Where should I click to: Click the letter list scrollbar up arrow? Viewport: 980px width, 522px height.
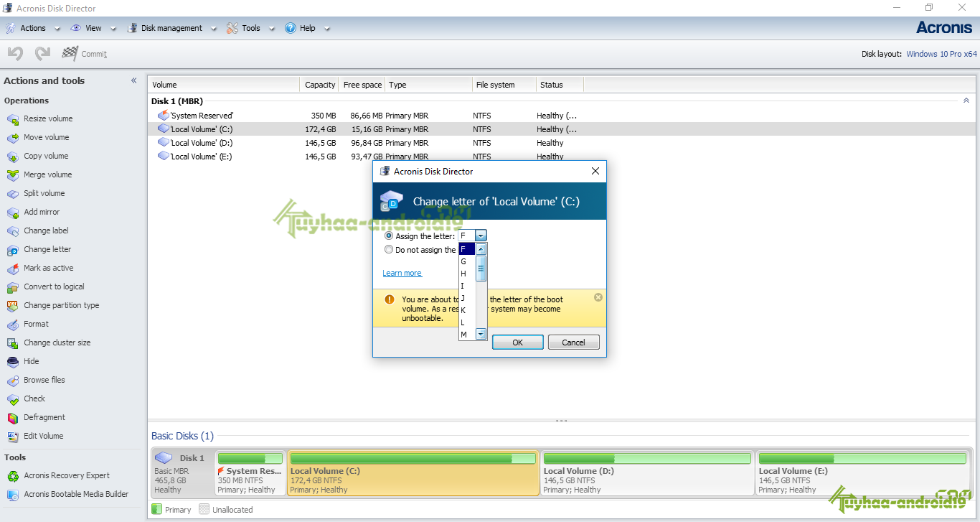coord(481,249)
